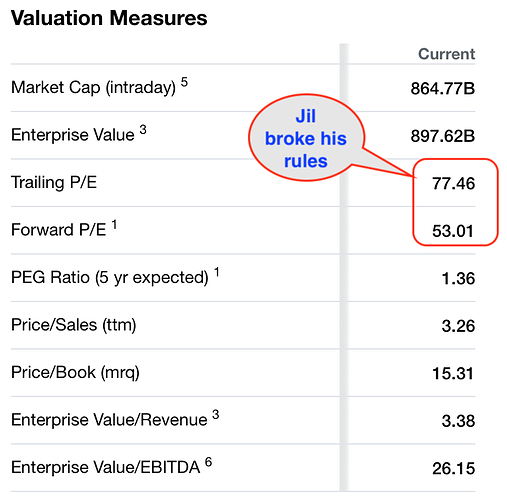The height and width of the screenshot is (500, 507).
Task: Select the 77.46 trailing P/E value
Action: pos(453,184)
